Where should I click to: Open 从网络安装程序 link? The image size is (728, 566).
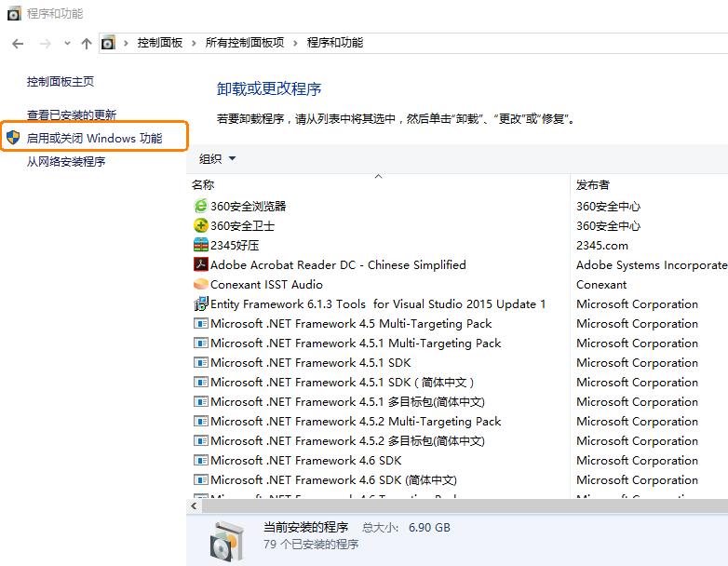(x=66, y=162)
